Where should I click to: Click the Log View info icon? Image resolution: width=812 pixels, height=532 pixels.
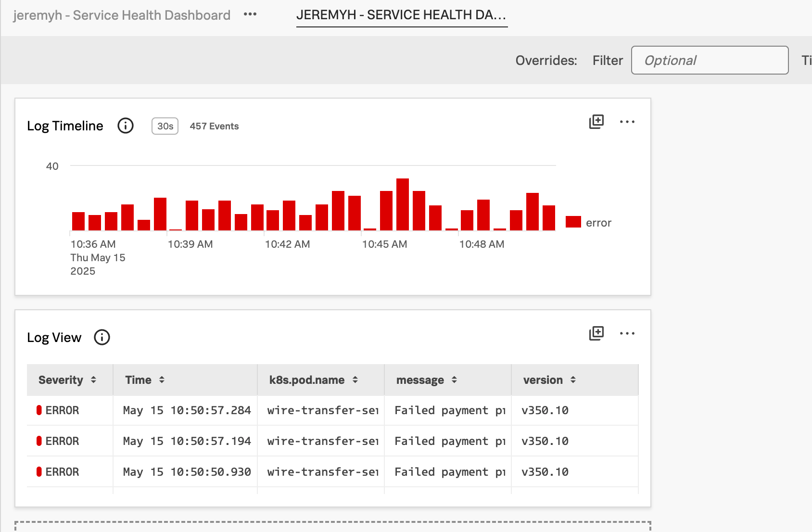(102, 337)
